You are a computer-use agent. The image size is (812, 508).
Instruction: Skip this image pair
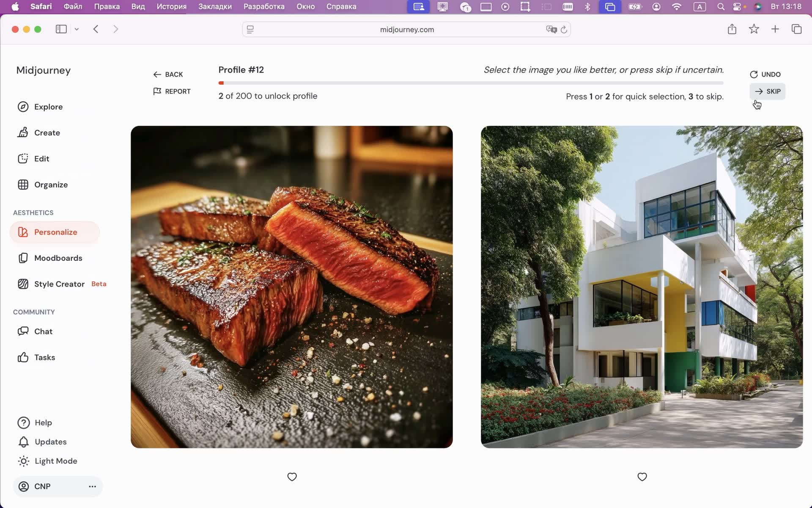pos(768,91)
